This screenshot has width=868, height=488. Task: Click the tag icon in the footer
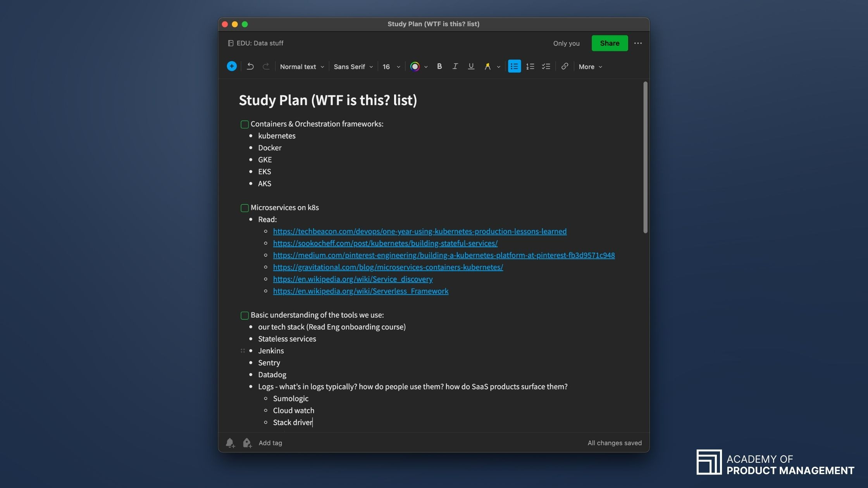247,443
